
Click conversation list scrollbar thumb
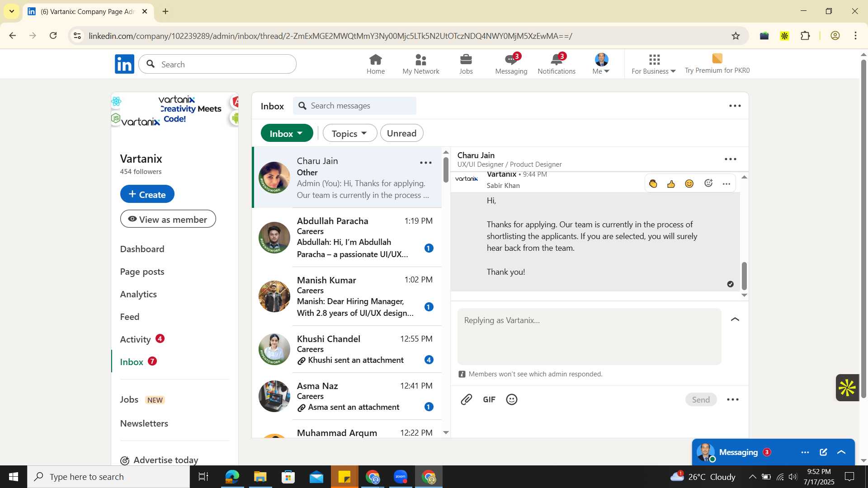tap(446, 169)
